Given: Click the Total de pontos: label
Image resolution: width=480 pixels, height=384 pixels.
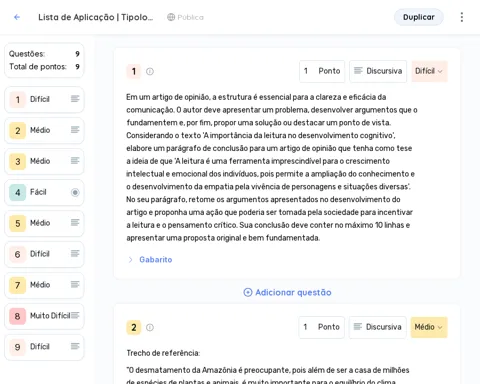Looking at the screenshot, I should (x=38, y=67).
